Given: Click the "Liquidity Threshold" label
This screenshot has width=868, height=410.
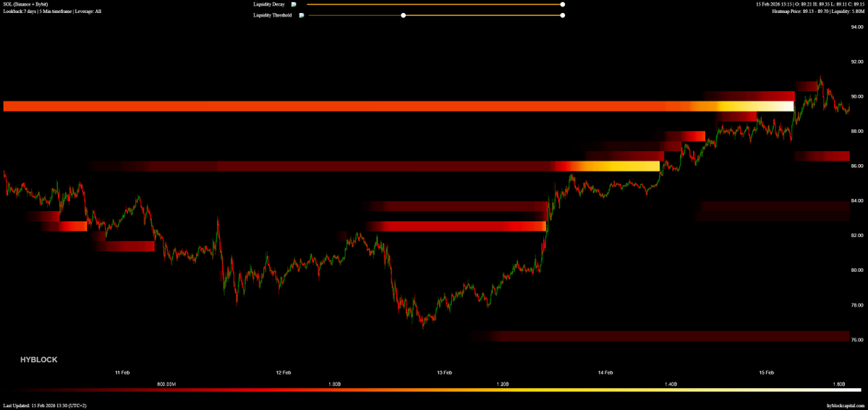Looking at the screenshot, I should point(273,15).
